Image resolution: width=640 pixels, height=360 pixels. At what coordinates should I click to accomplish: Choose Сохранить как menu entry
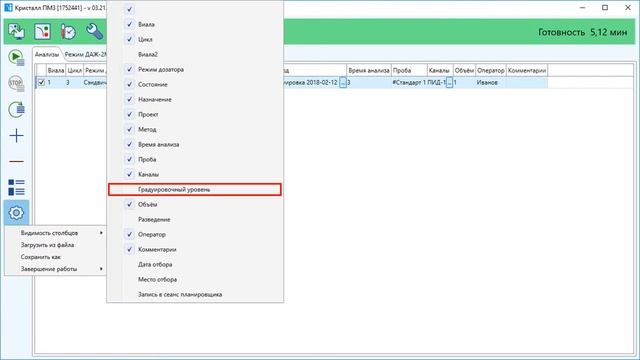(56, 257)
